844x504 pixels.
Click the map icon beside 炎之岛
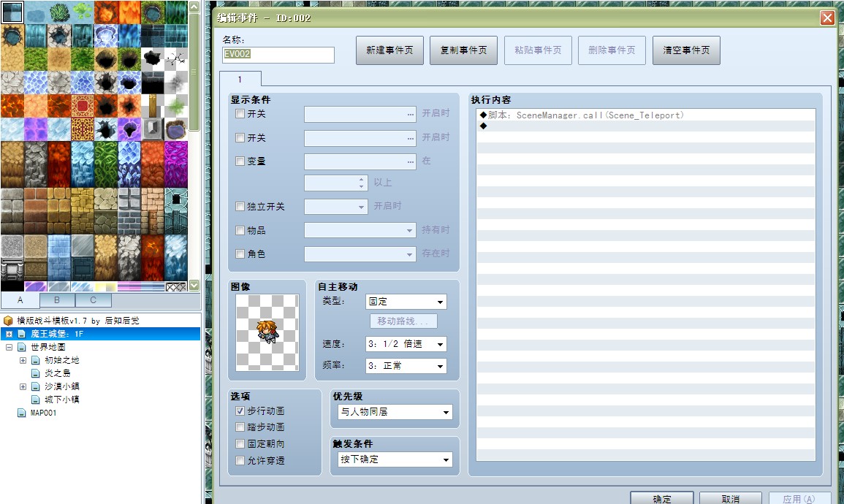pyautogui.click(x=36, y=373)
